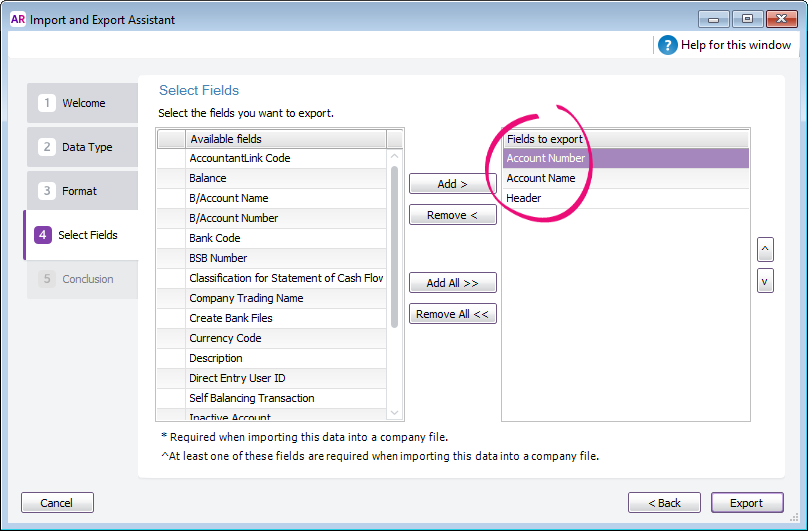The height and width of the screenshot is (531, 808).
Task: Open the Data Type step
Action: pos(82,147)
